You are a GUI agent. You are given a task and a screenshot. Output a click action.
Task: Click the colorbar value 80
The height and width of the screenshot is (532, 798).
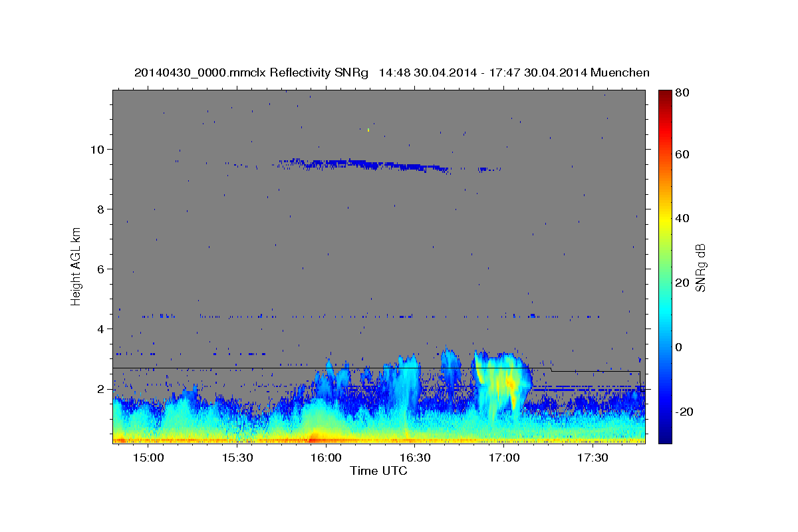click(681, 94)
